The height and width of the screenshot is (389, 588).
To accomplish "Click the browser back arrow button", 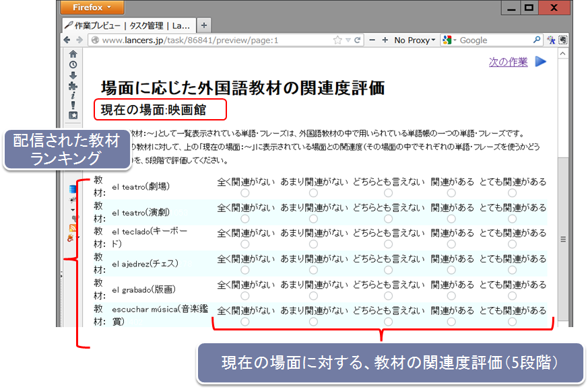I will [x=68, y=40].
